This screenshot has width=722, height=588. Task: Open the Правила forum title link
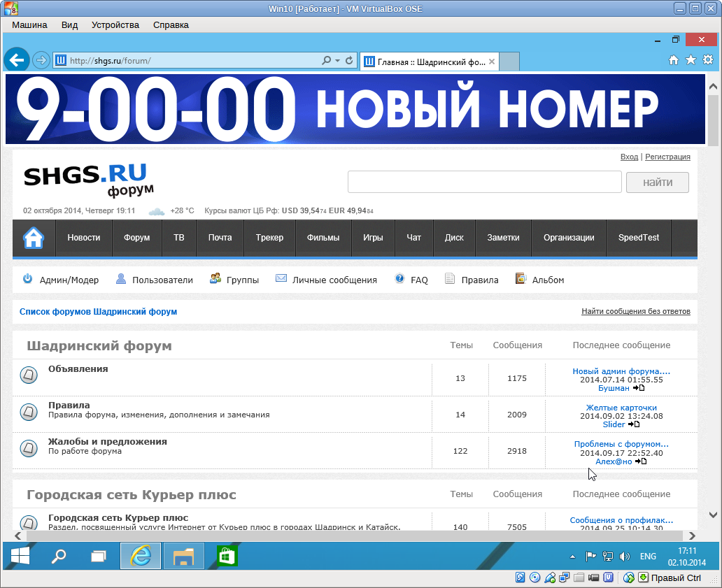(x=69, y=406)
